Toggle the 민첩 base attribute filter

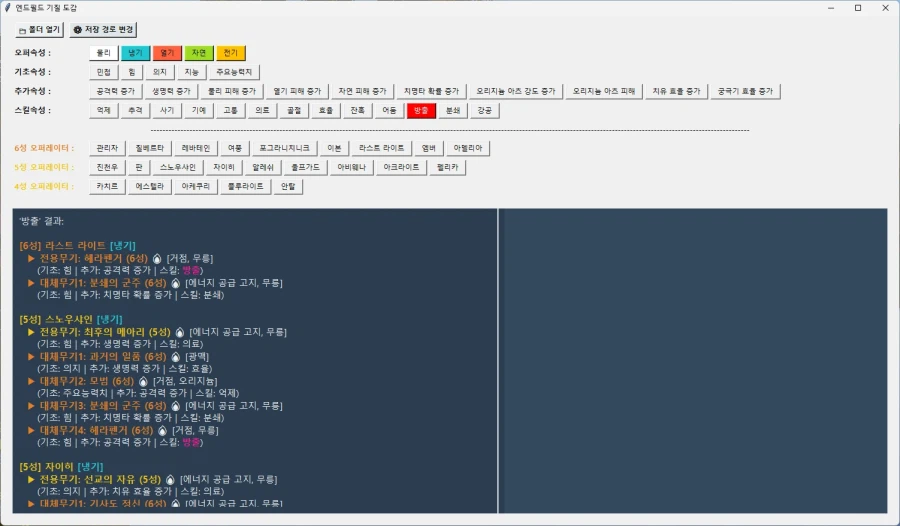(103, 72)
